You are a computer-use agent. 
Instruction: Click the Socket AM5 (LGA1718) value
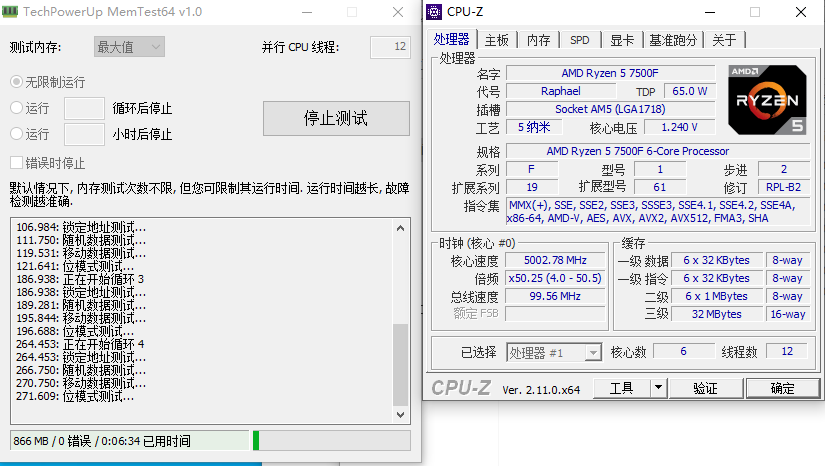610,109
